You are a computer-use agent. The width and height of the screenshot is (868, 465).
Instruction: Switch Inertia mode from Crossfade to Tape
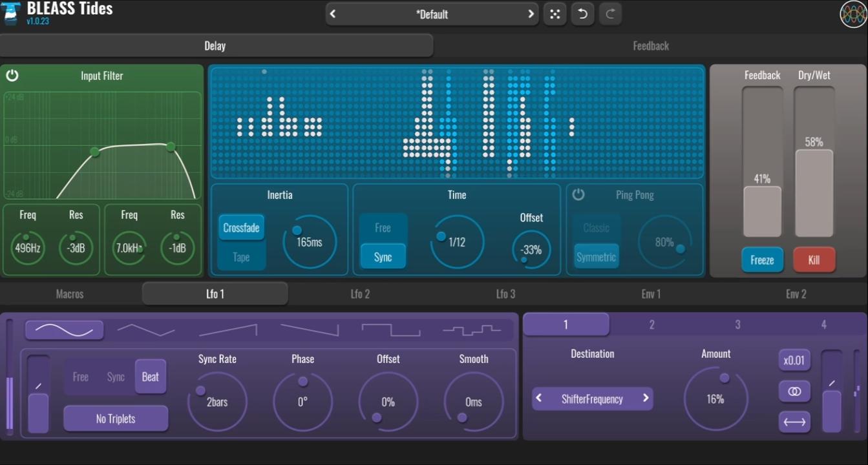(x=241, y=256)
